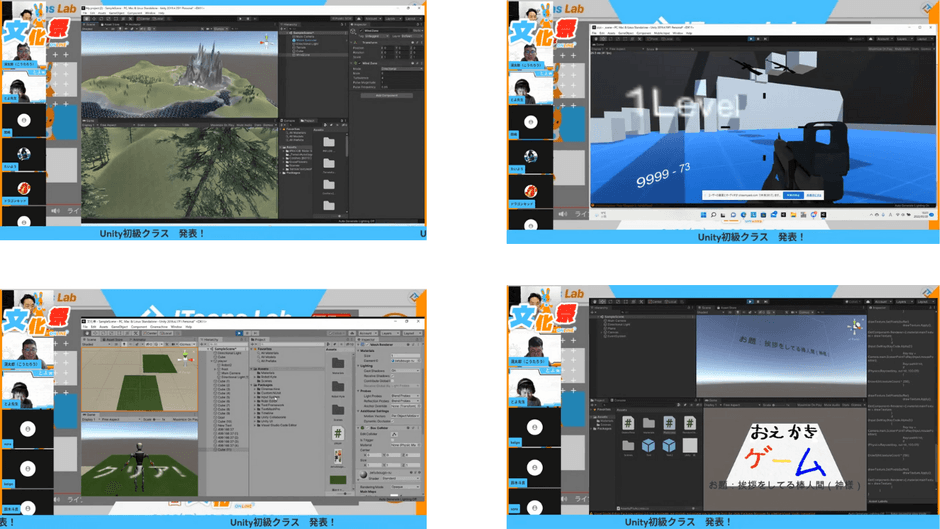Viewport: 940px width, 529px height.
Task: Open the Cast Shadows dropdown in Mesh Renderer
Action: click(x=403, y=371)
